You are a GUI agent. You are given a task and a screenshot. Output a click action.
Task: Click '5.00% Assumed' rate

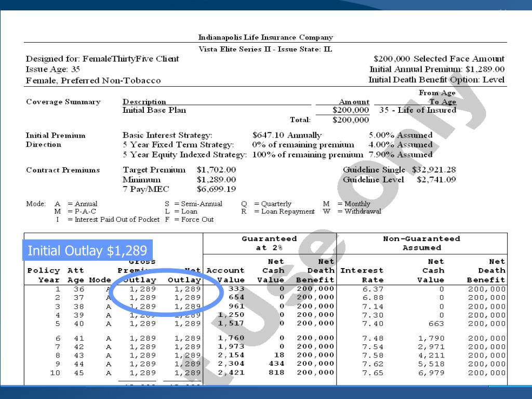401,135
